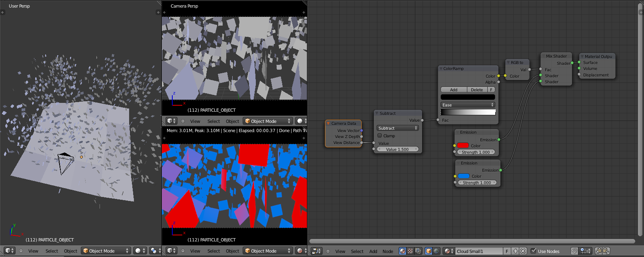
Task: Open Select menu in rendered view header
Action: pos(213,251)
